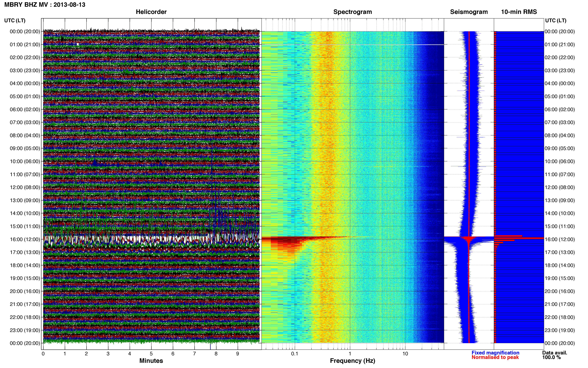Screen dimensions: 588x368
Task: Click the left 19:00 (15:00) time label
Action: pyautogui.click(x=25, y=278)
